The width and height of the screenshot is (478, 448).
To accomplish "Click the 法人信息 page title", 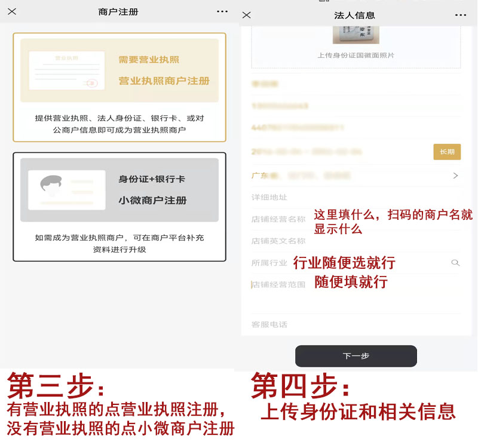I will tap(354, 16).
